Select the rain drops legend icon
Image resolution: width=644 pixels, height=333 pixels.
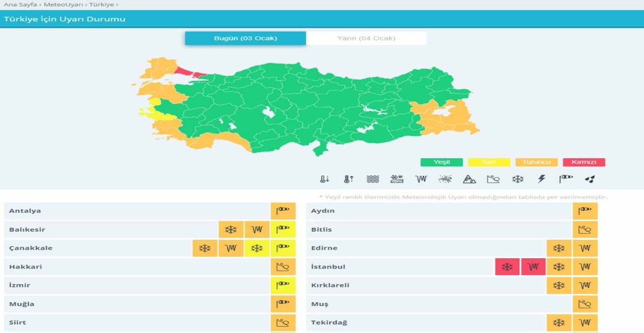click(590, 179)
